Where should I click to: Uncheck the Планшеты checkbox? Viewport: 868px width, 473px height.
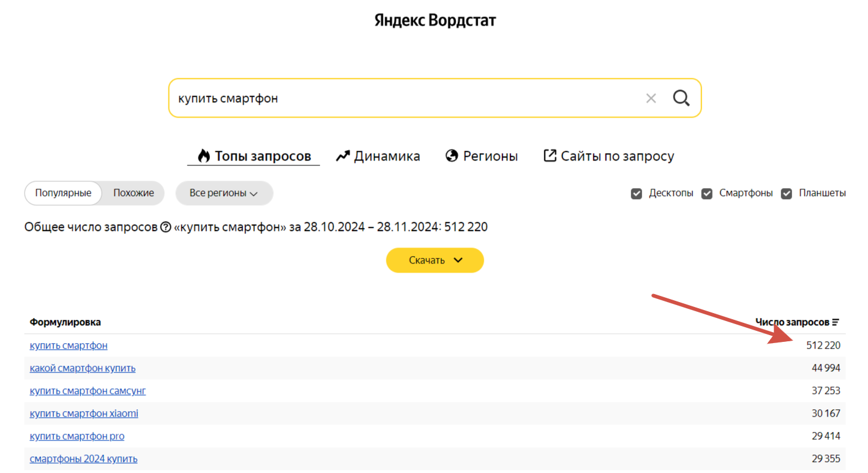click(787, 194)
